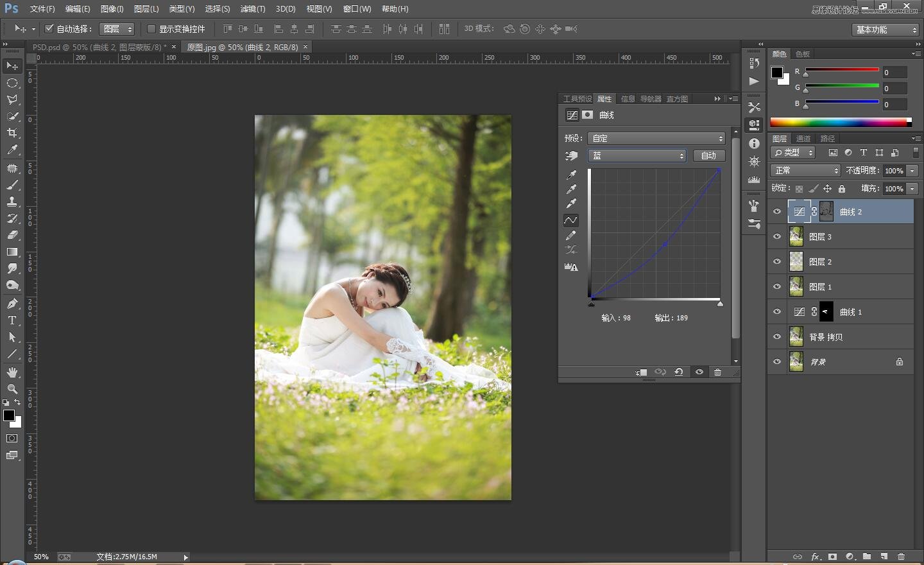This screenshot has width=924, height=565.
Task: Select the Pen tool
Action: click(12, 304)
